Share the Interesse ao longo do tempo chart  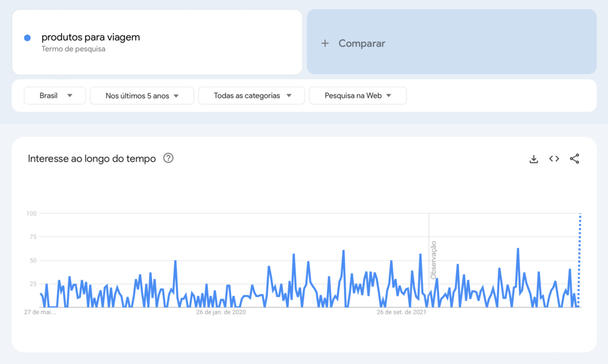tap(574, 159)
